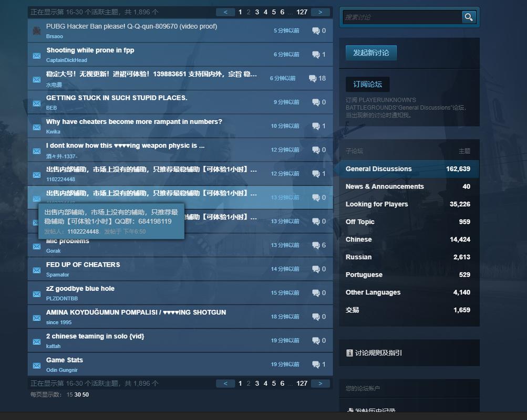Go to next page using top arrow

(321, 12)
